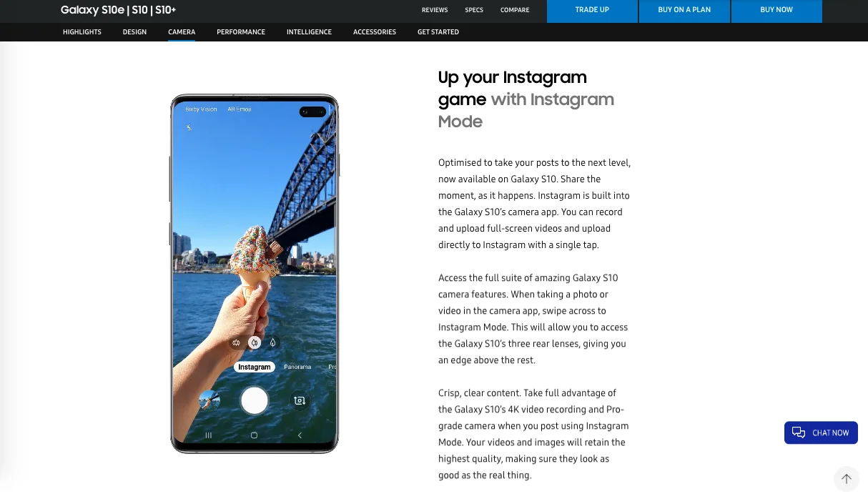
Task: Go to the Design section
Action: (x=134, y=32)
